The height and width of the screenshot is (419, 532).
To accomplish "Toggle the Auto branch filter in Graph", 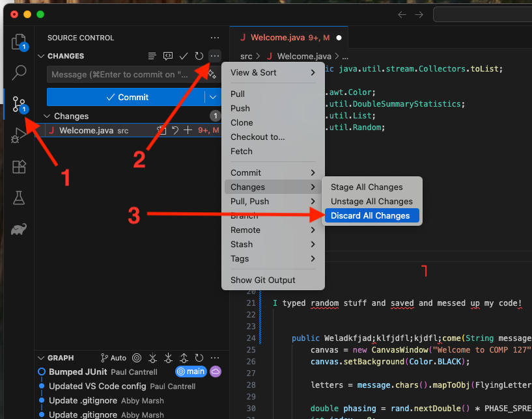I will point(114,358).
